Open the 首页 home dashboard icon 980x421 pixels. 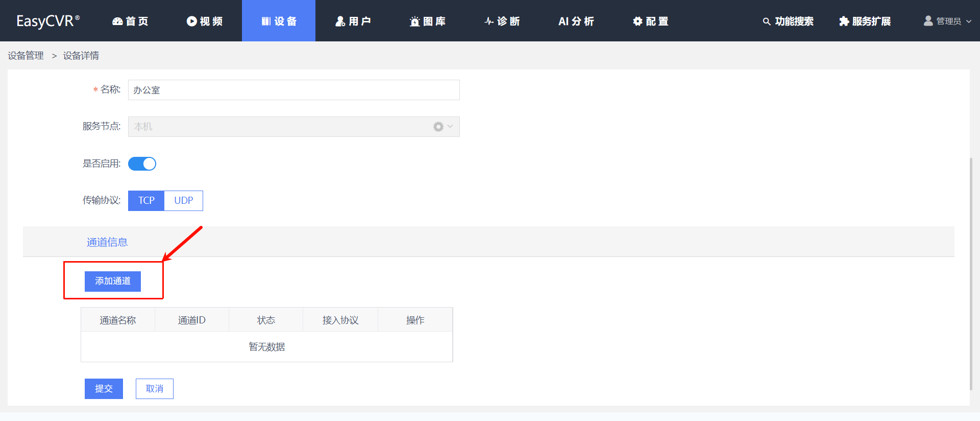click(x=117, y=21)
